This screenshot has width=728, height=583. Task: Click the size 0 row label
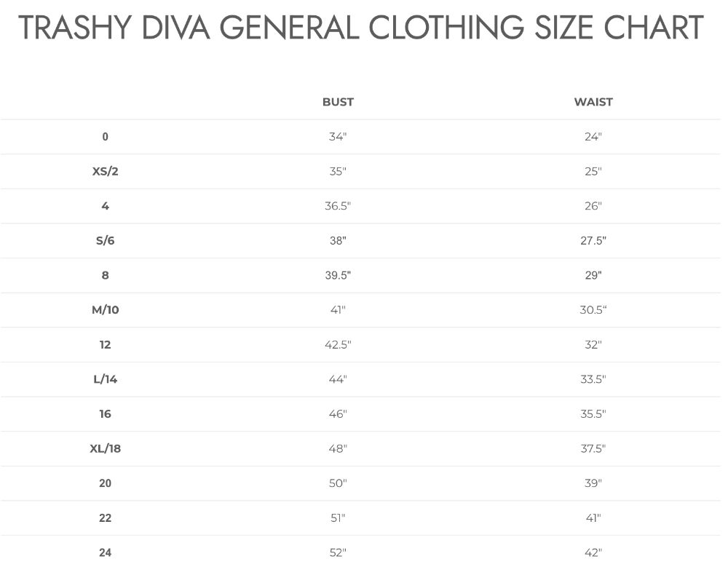pyautogui.click(x=106, y=136)
